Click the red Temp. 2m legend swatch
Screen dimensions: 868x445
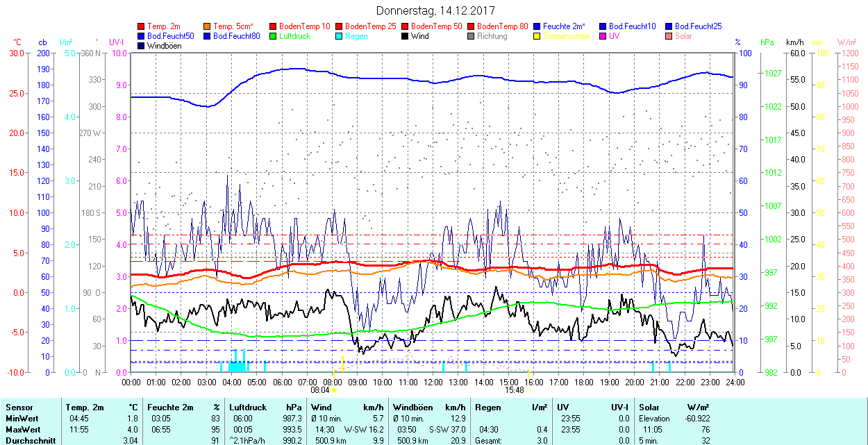click(142, 26)
